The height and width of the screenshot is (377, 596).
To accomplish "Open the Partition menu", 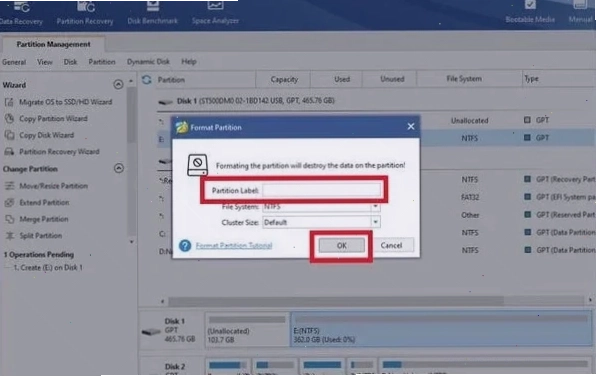I will click(x=102, y=62).
